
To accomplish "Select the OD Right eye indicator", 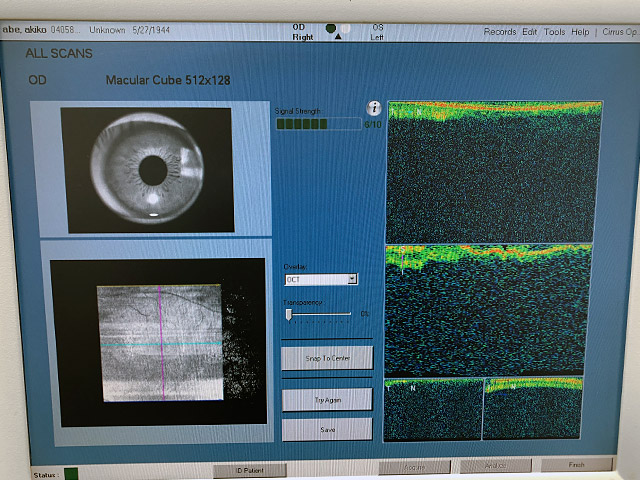I will click(x=331, y=28).
